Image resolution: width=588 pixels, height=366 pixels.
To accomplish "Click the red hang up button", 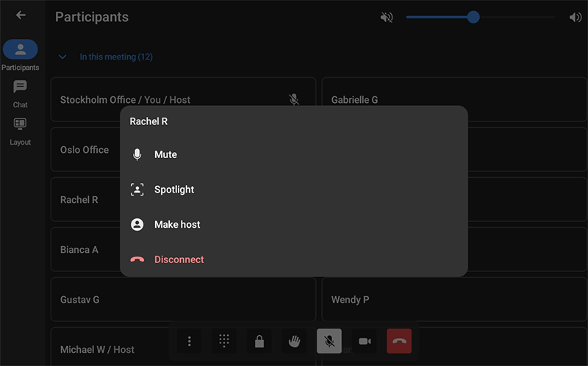I will (399, 341).
